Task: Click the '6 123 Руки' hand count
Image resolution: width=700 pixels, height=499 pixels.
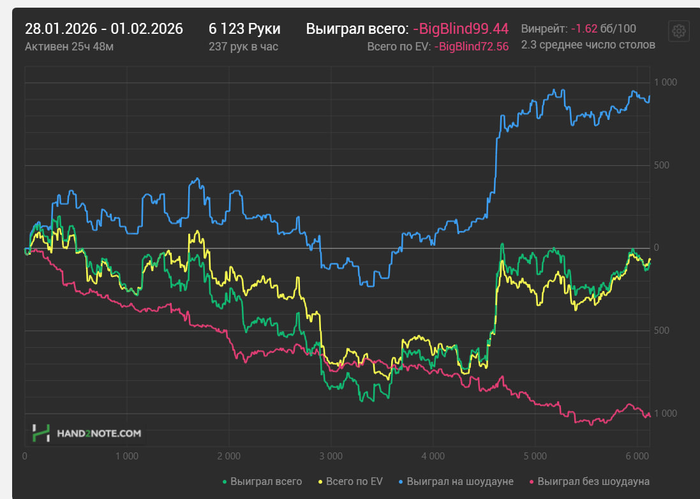Action: (244, 29)
